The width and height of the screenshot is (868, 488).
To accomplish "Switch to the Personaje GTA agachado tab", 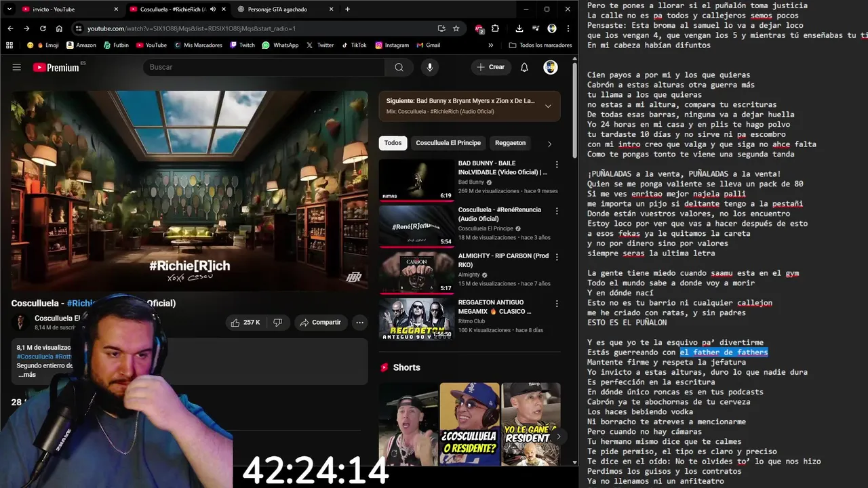I will coord(283,9).
